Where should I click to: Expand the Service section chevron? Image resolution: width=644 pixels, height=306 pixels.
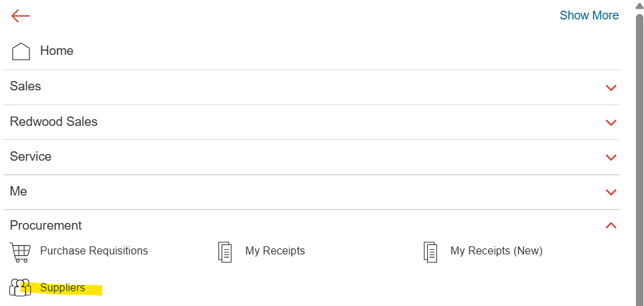[611, 157]
